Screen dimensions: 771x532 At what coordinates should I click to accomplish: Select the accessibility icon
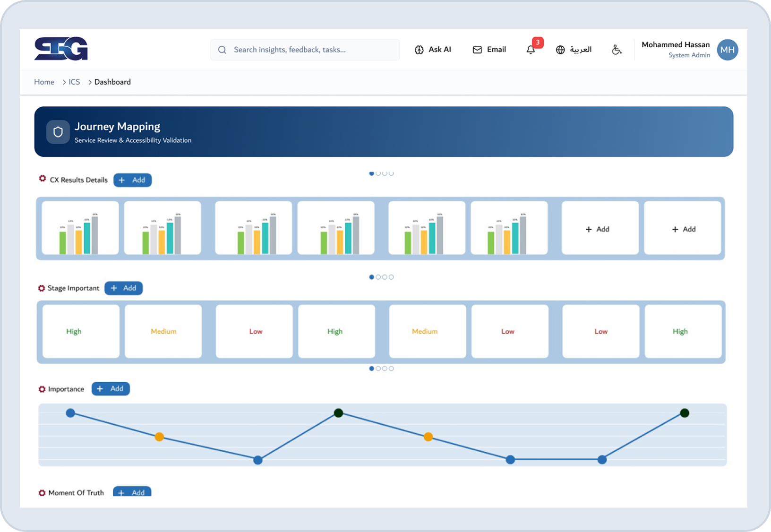click(x=617, y=50)
